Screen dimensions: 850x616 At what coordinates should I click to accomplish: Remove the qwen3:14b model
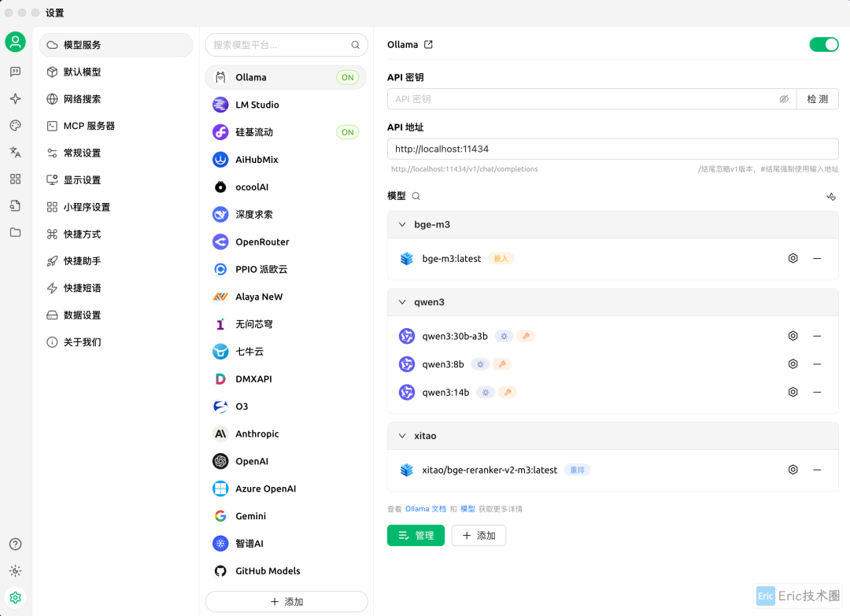(x=817, y=392)
